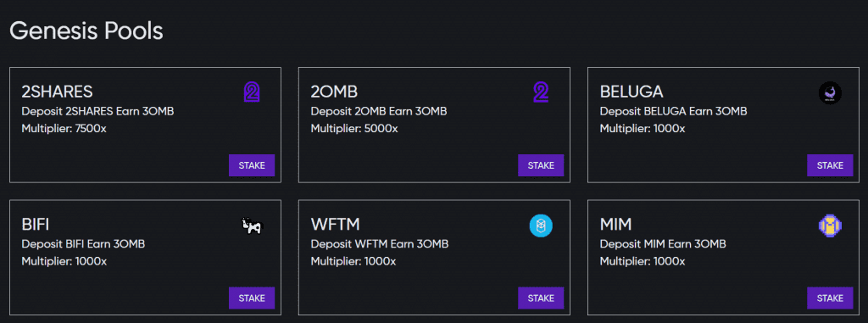Click the WFTM blue Fantom icon
Image resolution: width=868 pixels, height=323 pixels.
[541, 226]
